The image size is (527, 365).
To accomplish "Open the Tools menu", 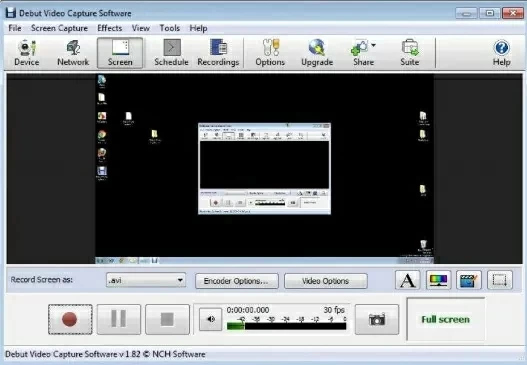I will (170, 28).
